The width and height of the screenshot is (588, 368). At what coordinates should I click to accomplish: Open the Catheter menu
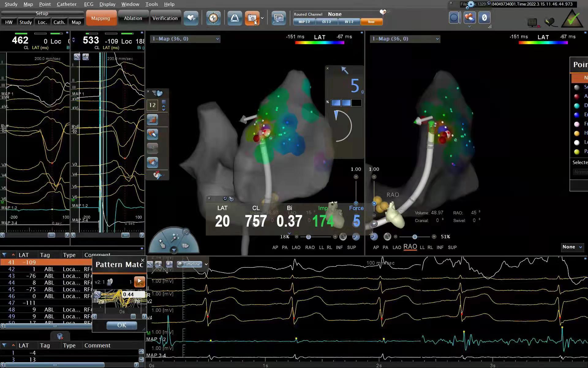click(x=66, y=4)
